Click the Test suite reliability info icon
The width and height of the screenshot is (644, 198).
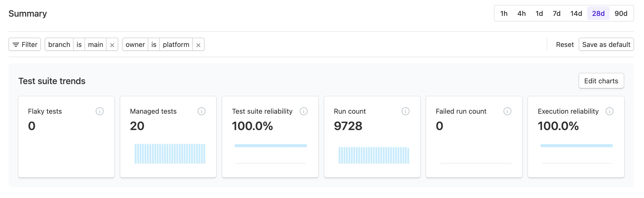[x=303, y=111]
